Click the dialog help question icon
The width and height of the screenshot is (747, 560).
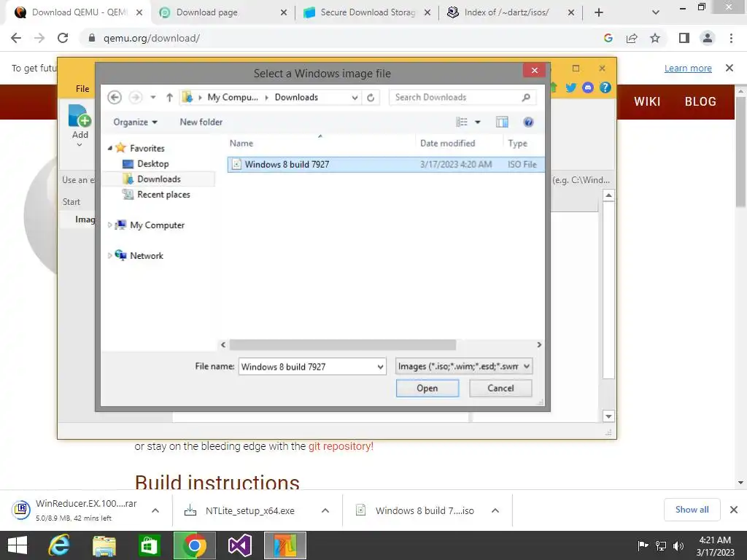(528, 122)
